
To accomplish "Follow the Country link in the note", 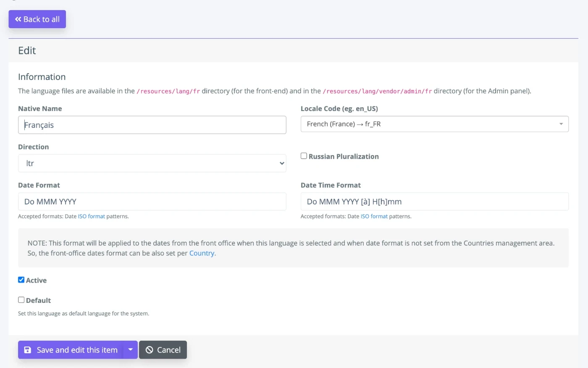I will pos(202,253).
